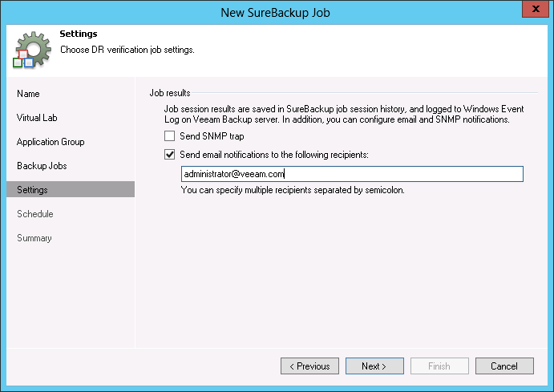The image size is (554, 392).
Task: Switch to the Backup Jobs step
Action: tap(42, 166)
